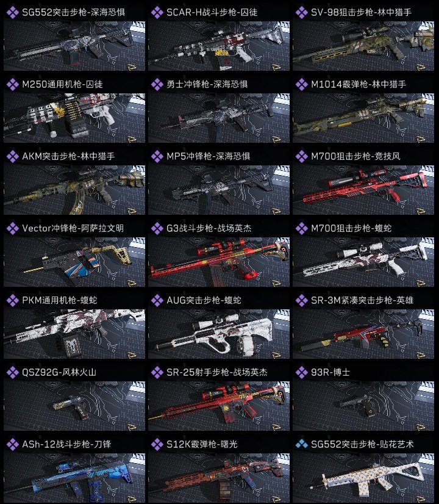This screenshot has height=504, width=439.
Task: Select the M250通用机枪-囚徒 skin thumbnail
Action: point(74,118)
